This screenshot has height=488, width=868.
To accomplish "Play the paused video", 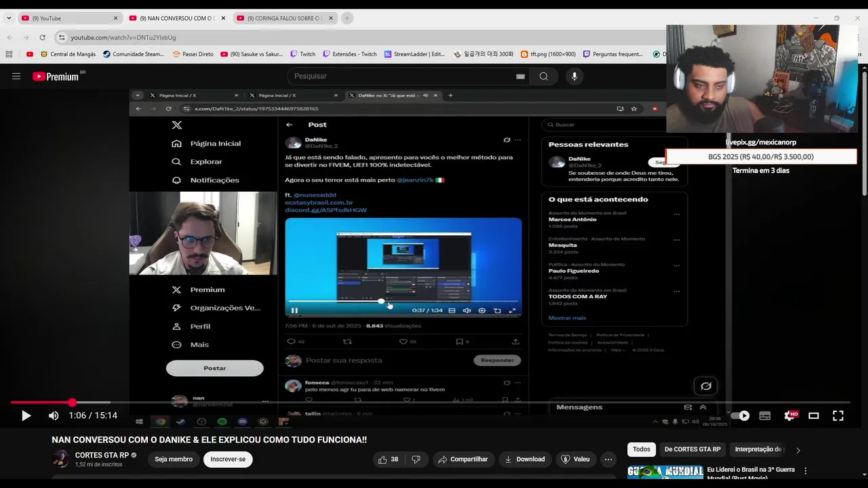I will 26,415.
